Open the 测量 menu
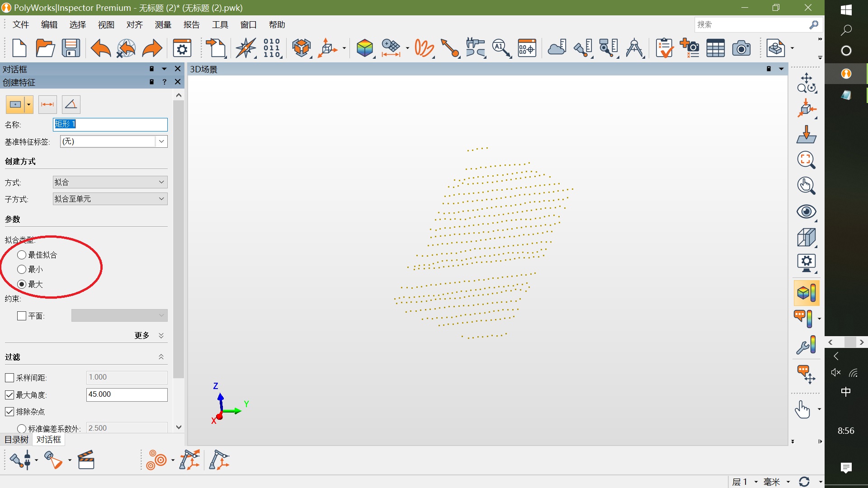The image size is (868, 488). (163, 25)
